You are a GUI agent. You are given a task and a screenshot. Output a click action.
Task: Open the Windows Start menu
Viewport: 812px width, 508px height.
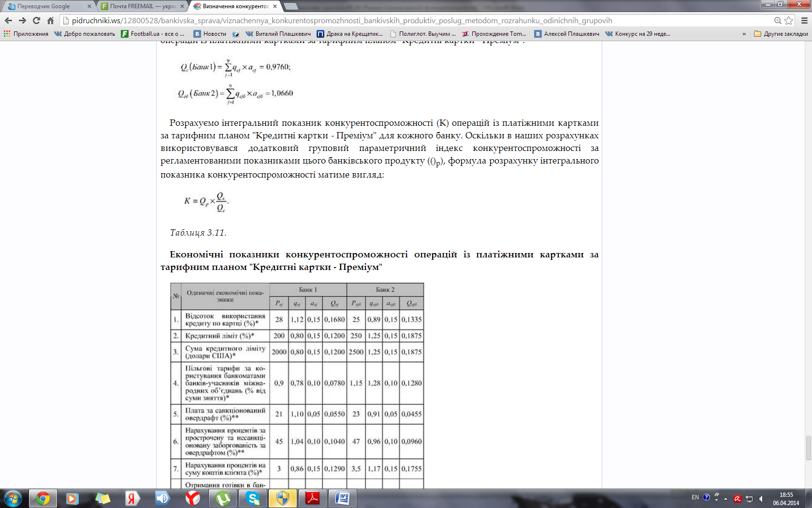click(13, 498)
